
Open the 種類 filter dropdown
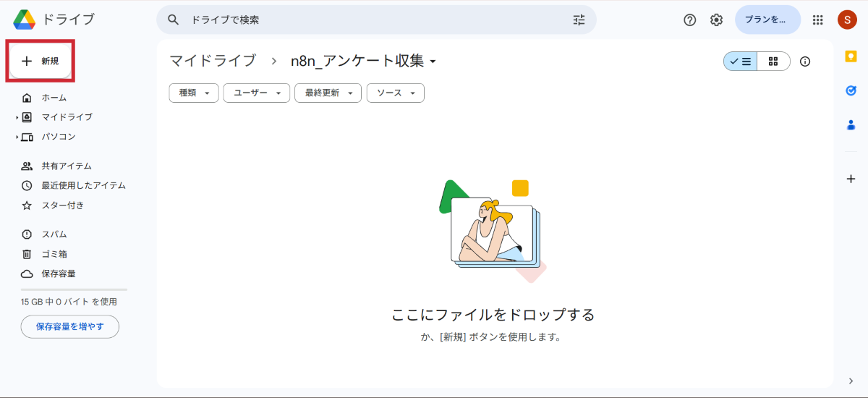click(194, 93)
